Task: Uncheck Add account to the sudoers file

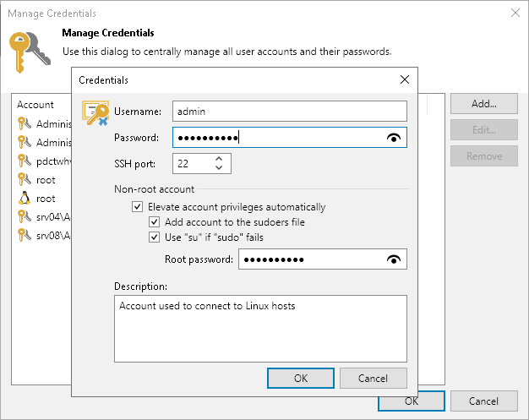Action: pyautogui.click(x=154, y=222)
